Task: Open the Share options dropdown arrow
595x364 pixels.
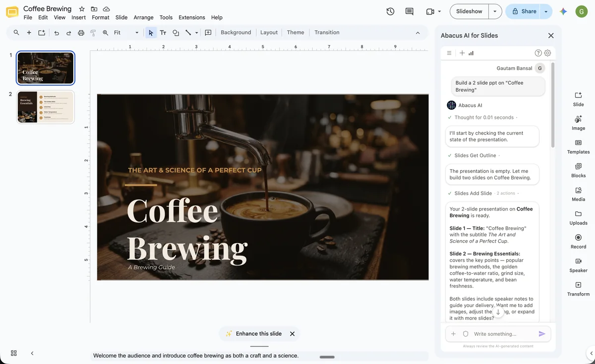Action: coord(546,11)
